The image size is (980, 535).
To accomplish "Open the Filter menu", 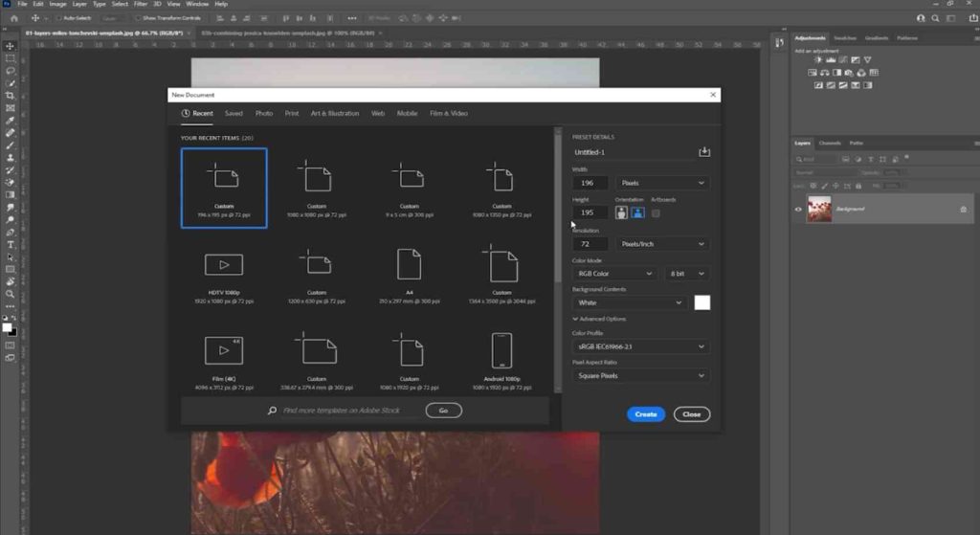I will (141, 4).
